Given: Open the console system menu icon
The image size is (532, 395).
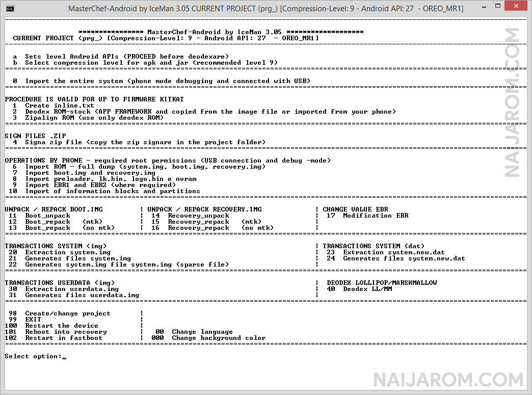Looking at the screenshot, I should point(10,9).
